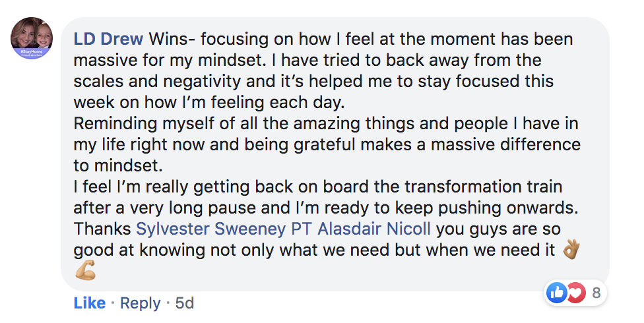644x323 pixels.
Task: Click 'week on how I'm feeling each day.'
Action: tap(209, 103)
